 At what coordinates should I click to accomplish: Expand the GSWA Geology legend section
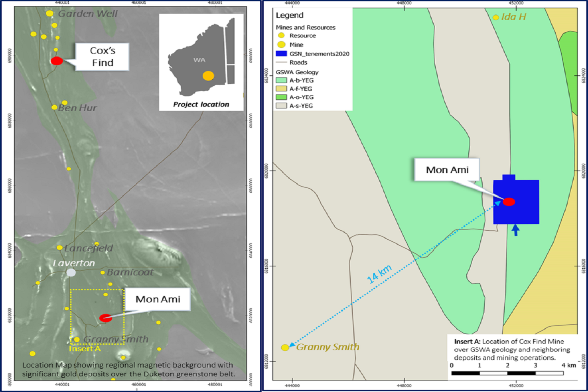pyautogui.click(x=297, y=72)
